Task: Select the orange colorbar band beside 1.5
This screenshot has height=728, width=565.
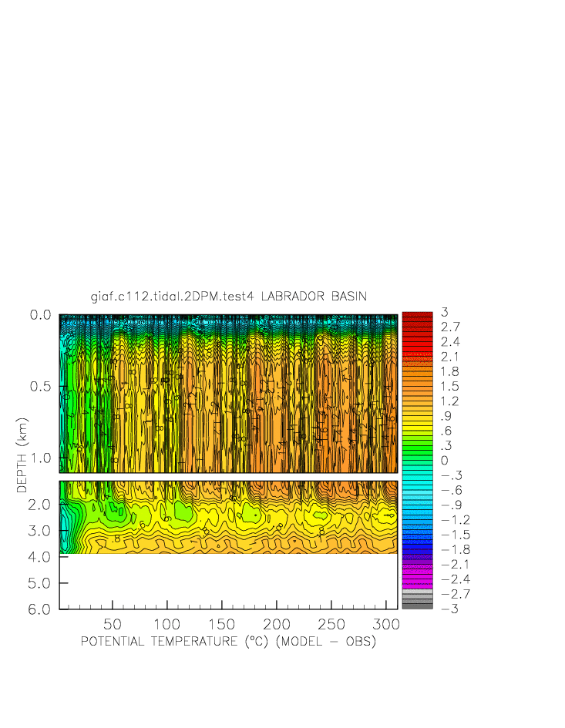Action: [417, 386]
